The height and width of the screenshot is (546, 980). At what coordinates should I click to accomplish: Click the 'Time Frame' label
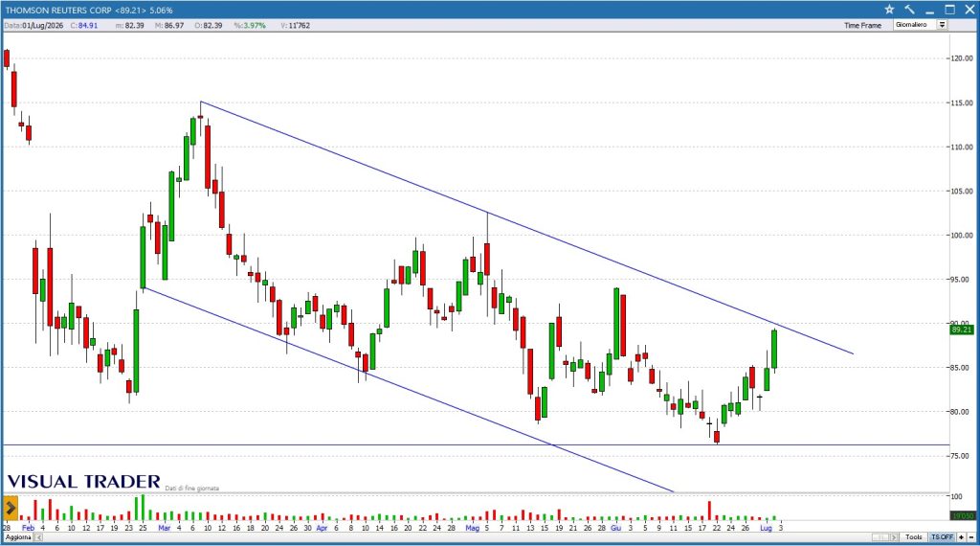coord(862,26)
